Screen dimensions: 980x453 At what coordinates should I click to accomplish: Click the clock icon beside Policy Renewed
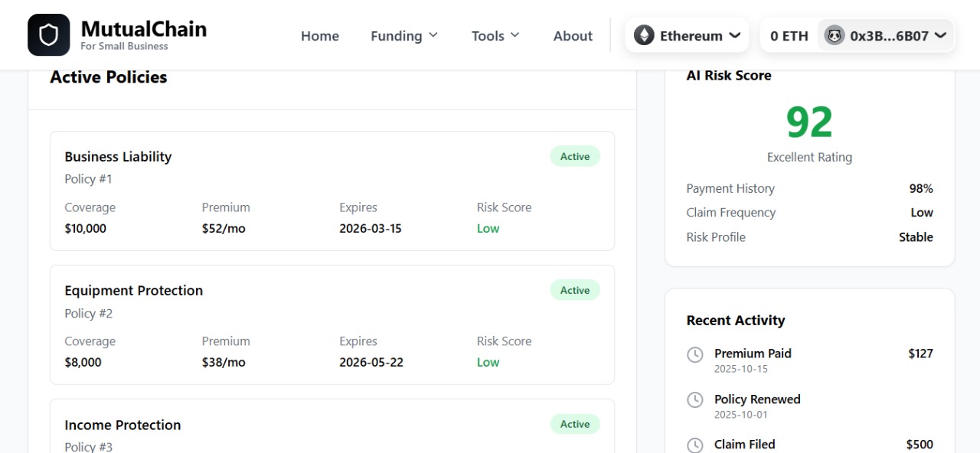(x=695, y=400)
